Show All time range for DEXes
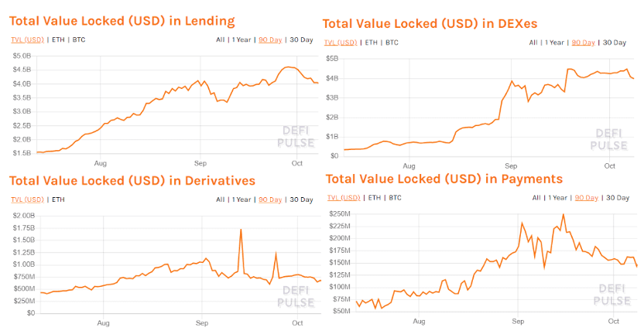This screenshot has width=644, height=334. tap(533, 43)
